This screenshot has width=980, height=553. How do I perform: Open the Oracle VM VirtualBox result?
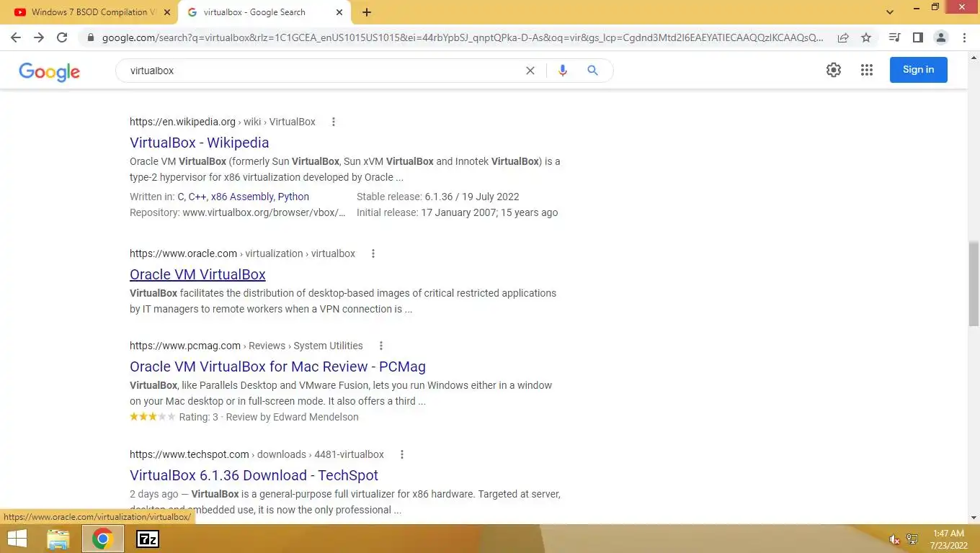(x=197, y=274)
